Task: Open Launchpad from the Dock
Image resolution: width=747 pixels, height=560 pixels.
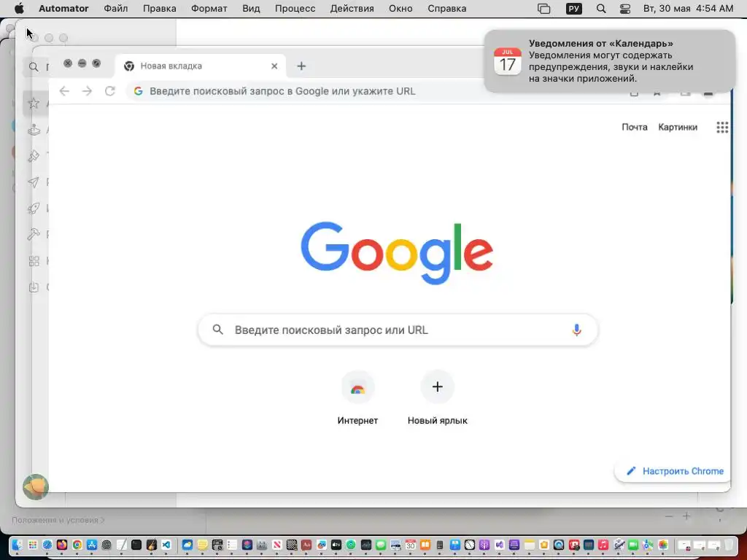Action: click(x=32, y=545)
